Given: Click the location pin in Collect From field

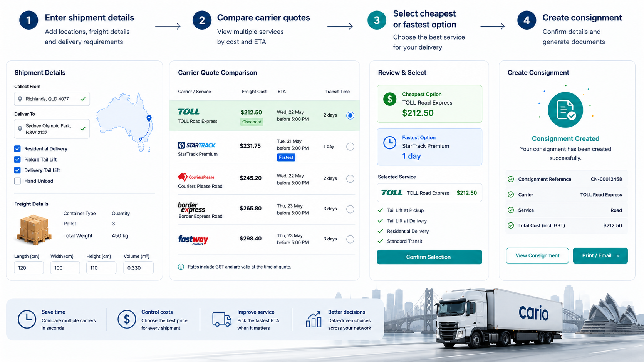Looking at the screenshot, I should [20, 99].
